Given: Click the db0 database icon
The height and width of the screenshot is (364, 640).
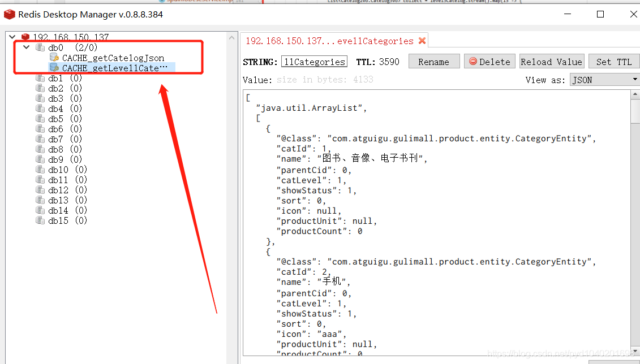Looking at the screenshot, I should click(x=40, y=47).
